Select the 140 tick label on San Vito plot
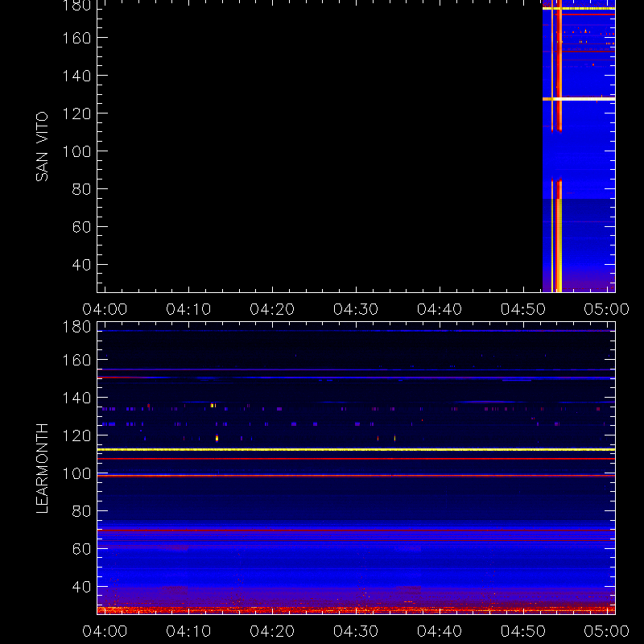Image resolution: width=644 pixels, height=644 pixels. [x=76, y=76]
